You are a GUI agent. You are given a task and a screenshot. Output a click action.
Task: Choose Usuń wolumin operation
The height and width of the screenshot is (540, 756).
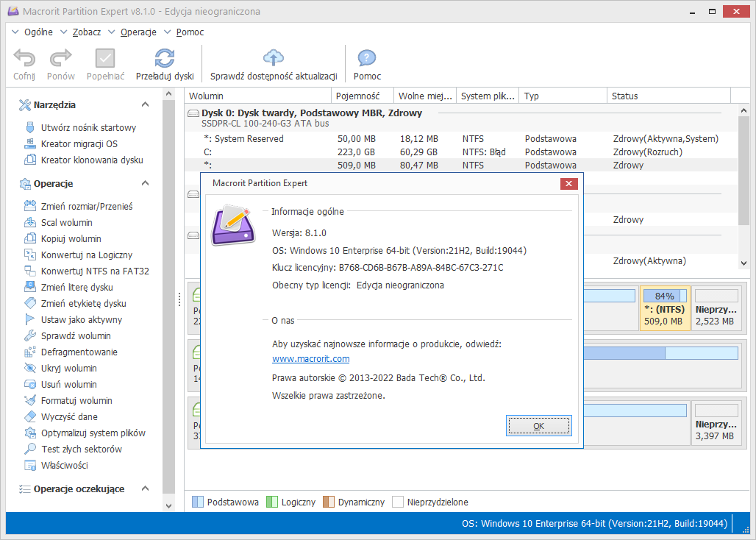[69, 384]
